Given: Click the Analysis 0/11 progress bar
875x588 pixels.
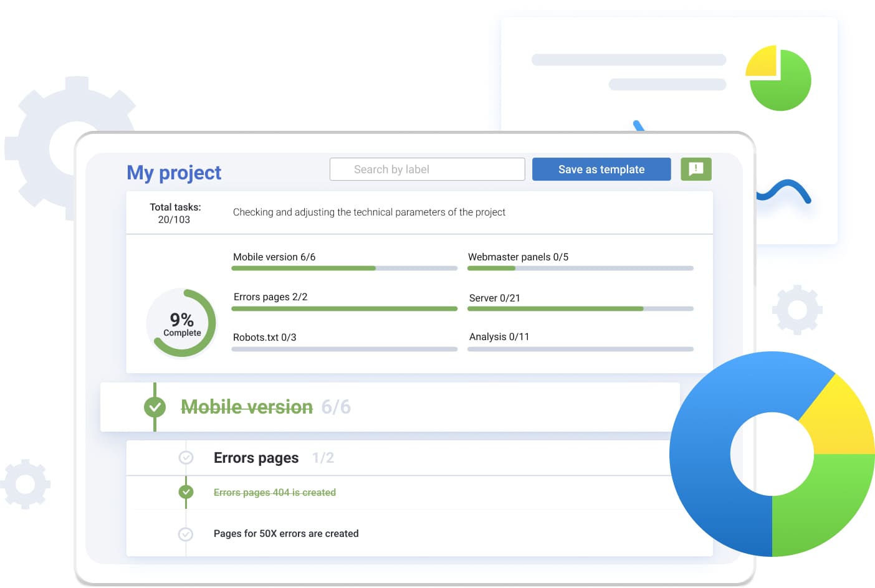Looking at the screenshot, I should [580, 349].
